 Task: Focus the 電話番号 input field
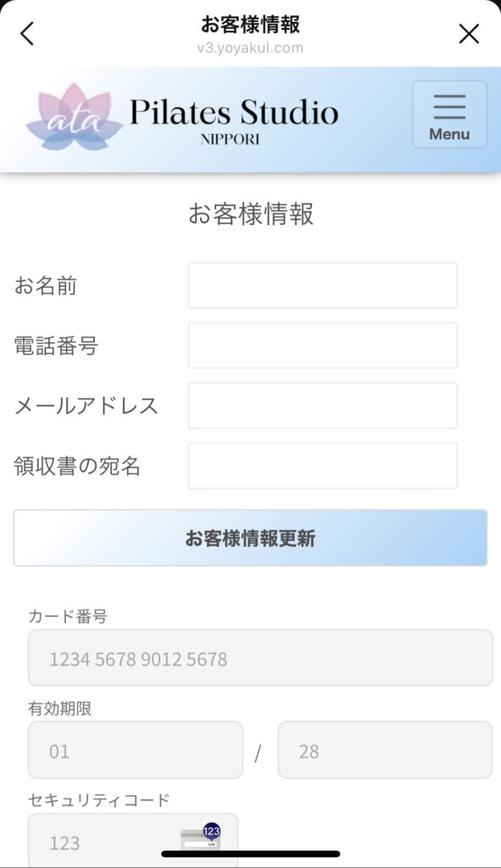[323, 346]
